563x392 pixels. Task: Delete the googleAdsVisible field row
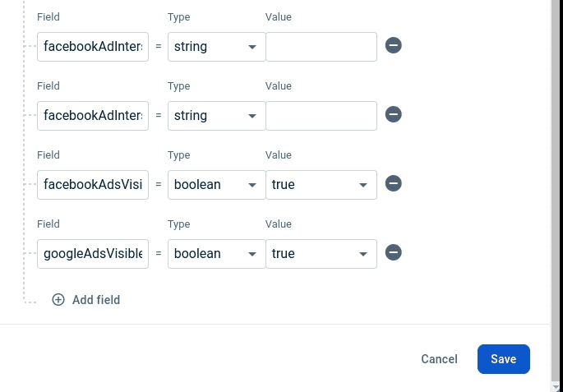point(394,253)
